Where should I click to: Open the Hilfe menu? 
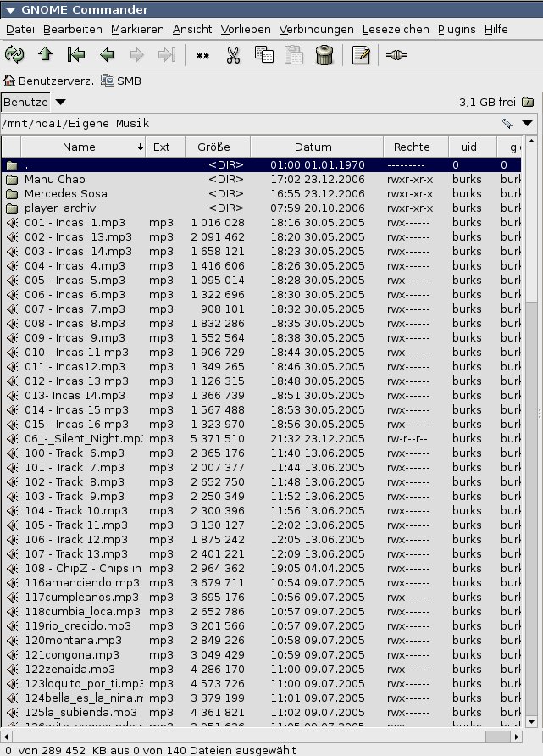(496, 30)
